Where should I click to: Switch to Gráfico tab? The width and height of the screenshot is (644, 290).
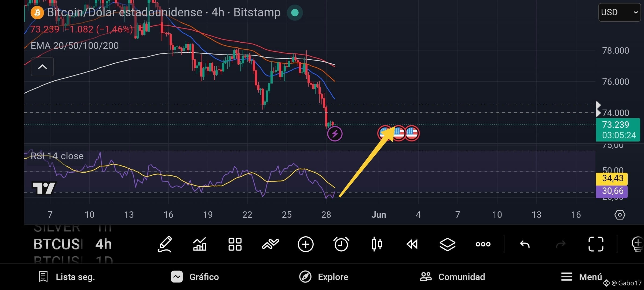coord(195,277)
